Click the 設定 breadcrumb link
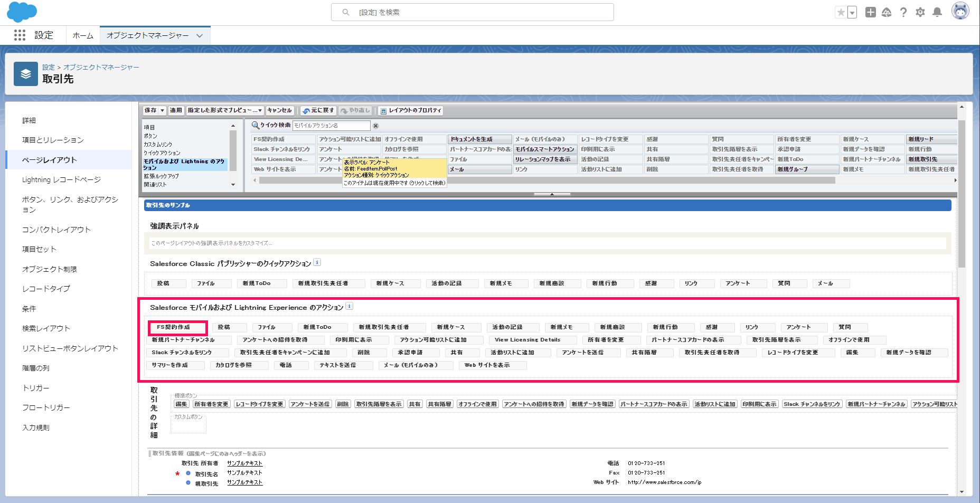The image size is (980, 503). coord(49,67)
